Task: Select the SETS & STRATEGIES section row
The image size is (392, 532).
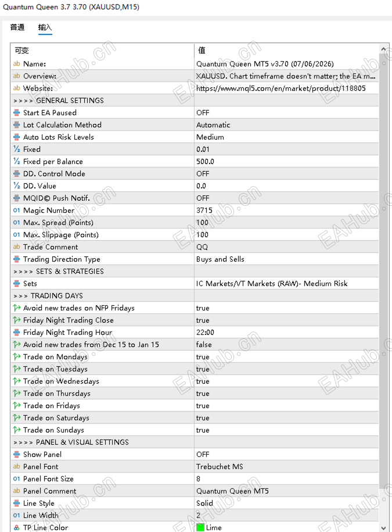Action: [x=195, y=272]
